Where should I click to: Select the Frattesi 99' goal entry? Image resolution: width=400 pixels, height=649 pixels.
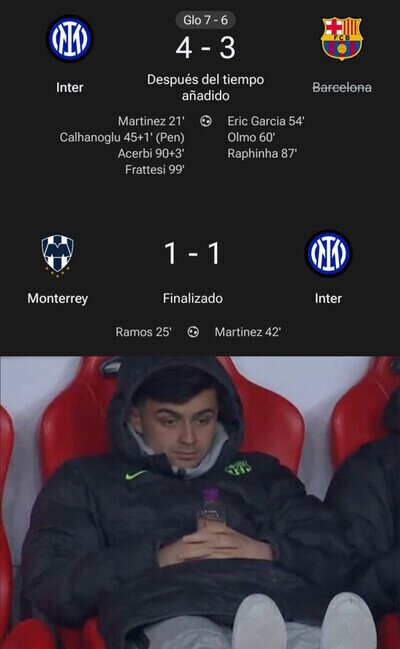click(155, 169)
